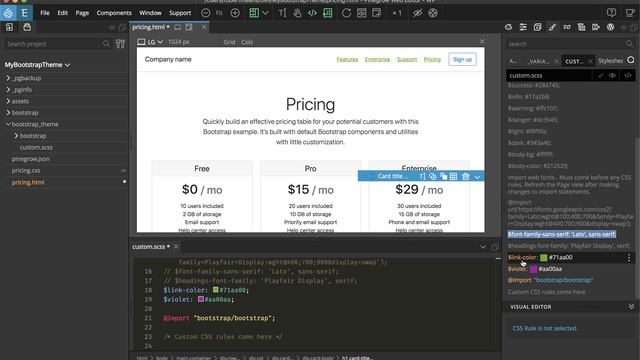Open the page layout dropdown arrow
The height and width of the screenshot is (360, 640).
pos(265,13)
